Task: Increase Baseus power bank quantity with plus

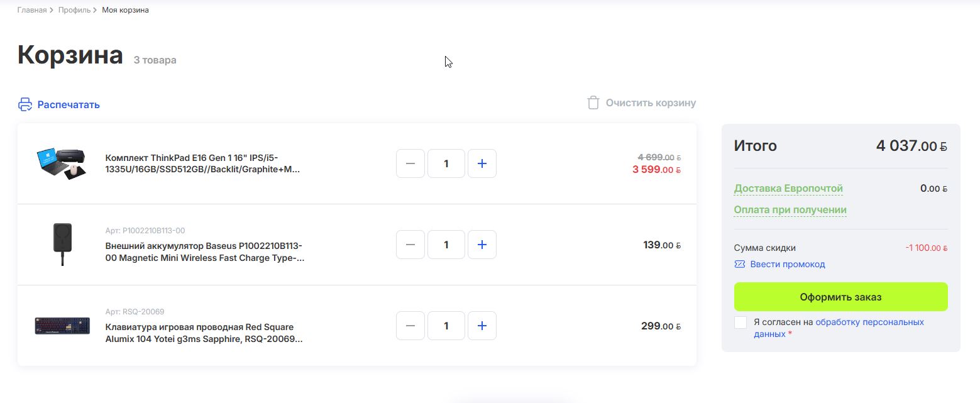Action: (x=482, y=245)
